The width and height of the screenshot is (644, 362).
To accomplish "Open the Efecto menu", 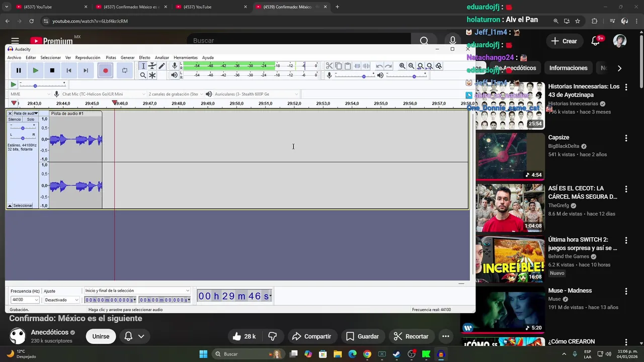I will pyautogui.click(x=144, y=57).
